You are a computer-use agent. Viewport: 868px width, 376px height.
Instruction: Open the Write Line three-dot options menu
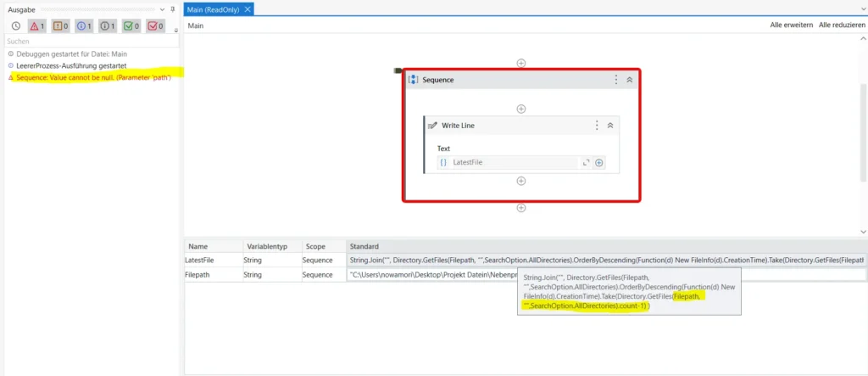(x=596, y=126)
